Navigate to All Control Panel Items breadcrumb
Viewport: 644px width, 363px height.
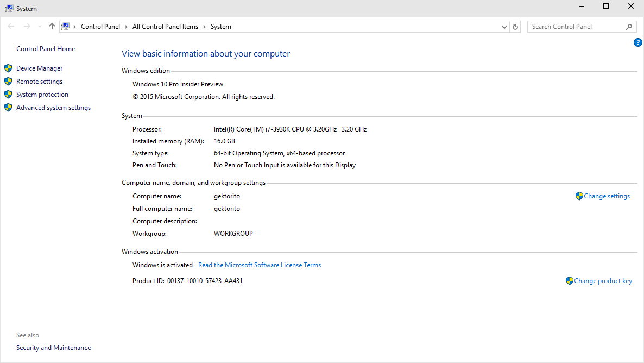pos(165,27)
